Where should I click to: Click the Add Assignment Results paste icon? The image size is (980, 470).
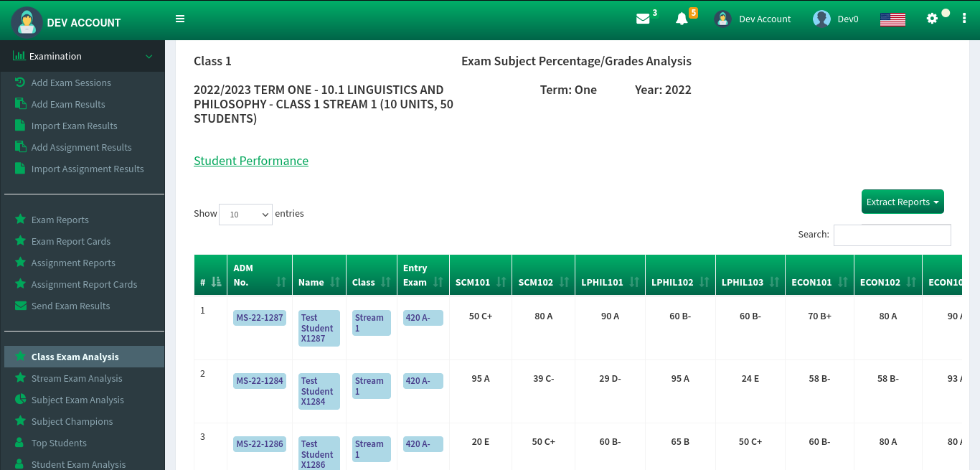pyautogui.click(x=20, y=147)
